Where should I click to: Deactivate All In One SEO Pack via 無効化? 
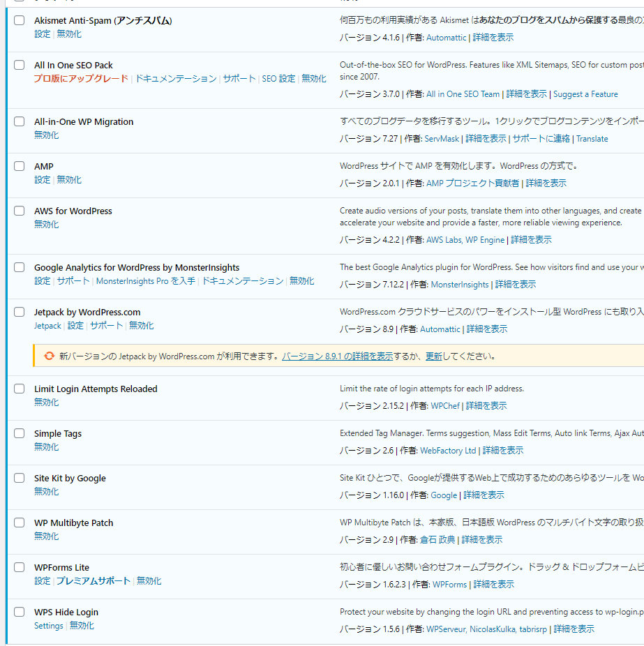[313, 78]
